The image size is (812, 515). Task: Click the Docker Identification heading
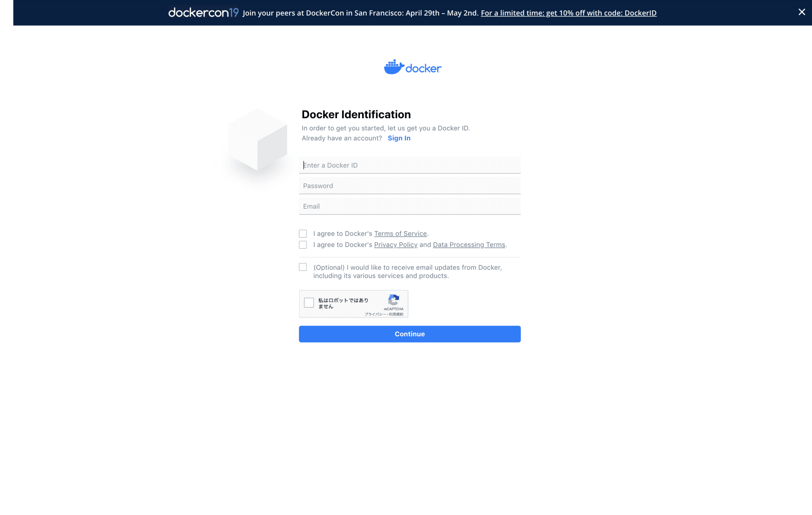pyautogui.click(x=356, y=114)
